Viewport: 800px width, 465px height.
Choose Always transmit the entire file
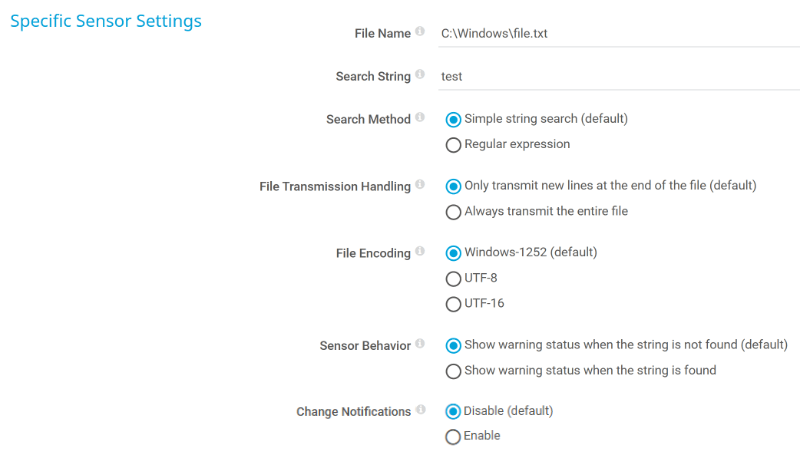coord(454,212)
